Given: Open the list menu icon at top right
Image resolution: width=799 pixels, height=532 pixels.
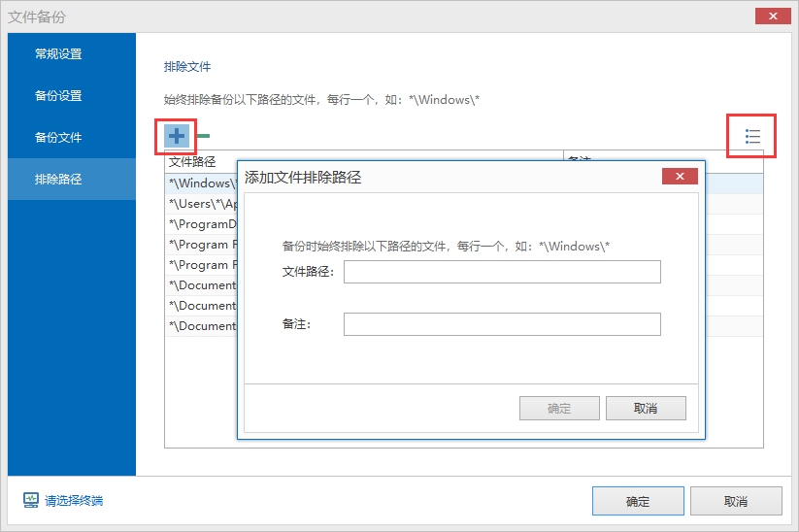Looking at the screenshot, I should click(752, 136).
